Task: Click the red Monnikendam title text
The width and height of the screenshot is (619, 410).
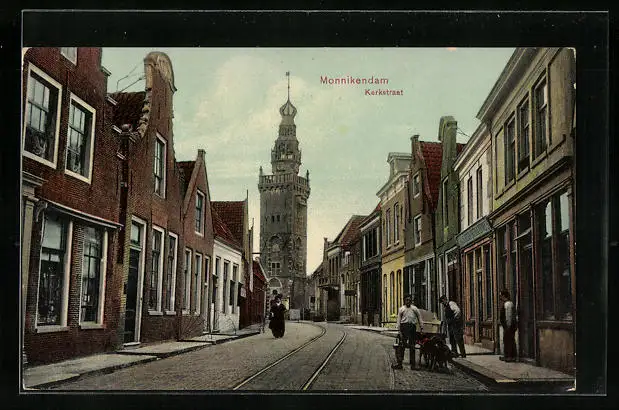Action: tap(354, 80)
